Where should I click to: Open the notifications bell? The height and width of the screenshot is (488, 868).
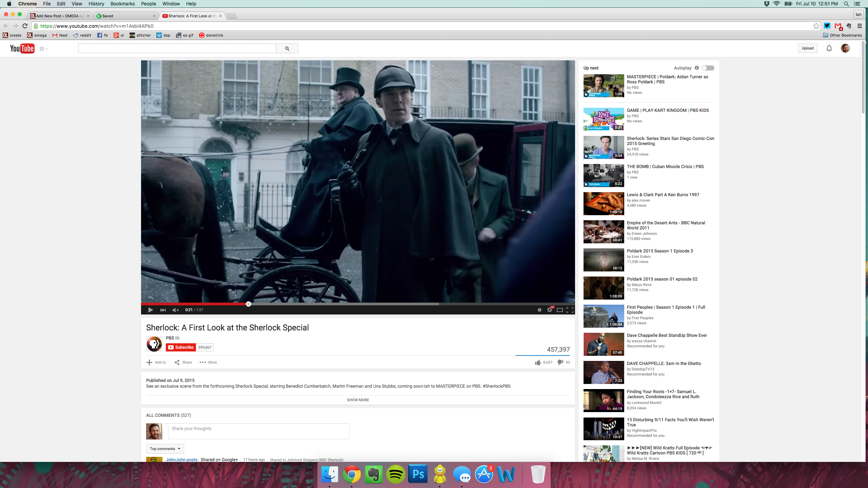829,48
